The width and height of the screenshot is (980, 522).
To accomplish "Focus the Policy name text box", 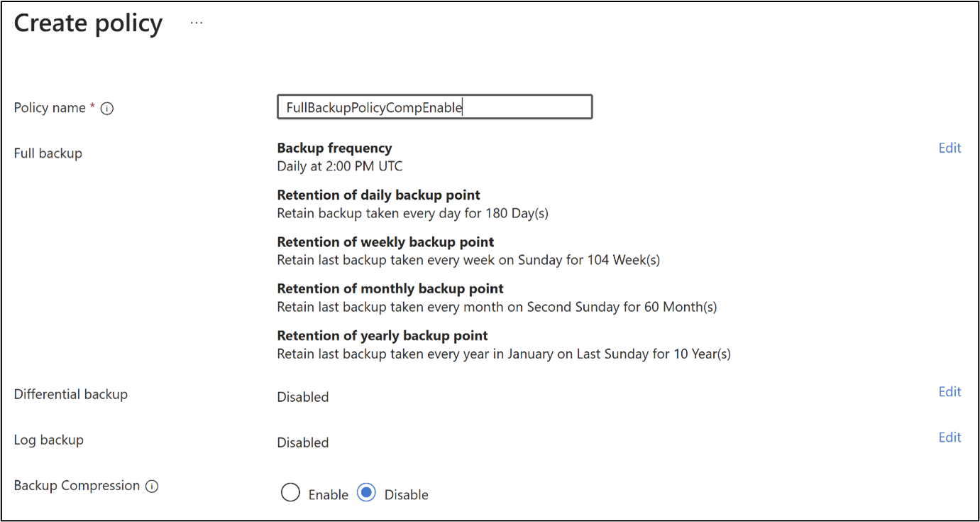I will coord(434,107).
